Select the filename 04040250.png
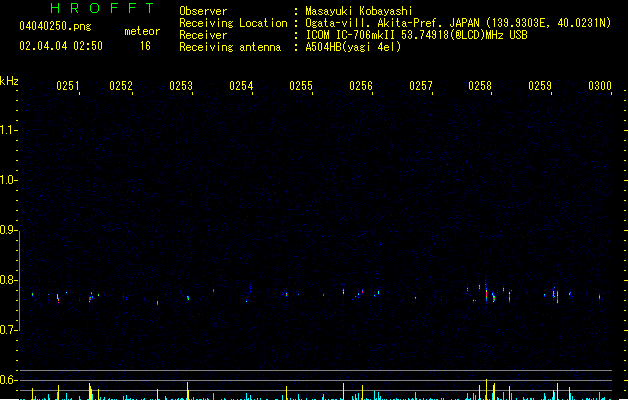Image resolution: width=629 pixels, height=400 pixels. 55,26
